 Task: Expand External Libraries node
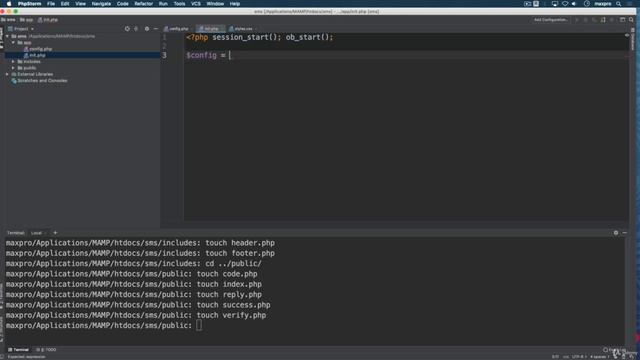pos(7,74)
